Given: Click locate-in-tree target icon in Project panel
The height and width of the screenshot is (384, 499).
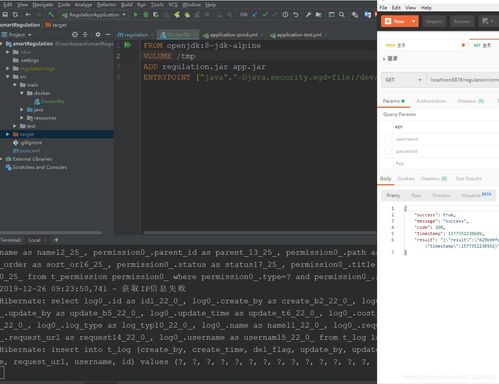Looking at the screenshot, I should point(75,35).
